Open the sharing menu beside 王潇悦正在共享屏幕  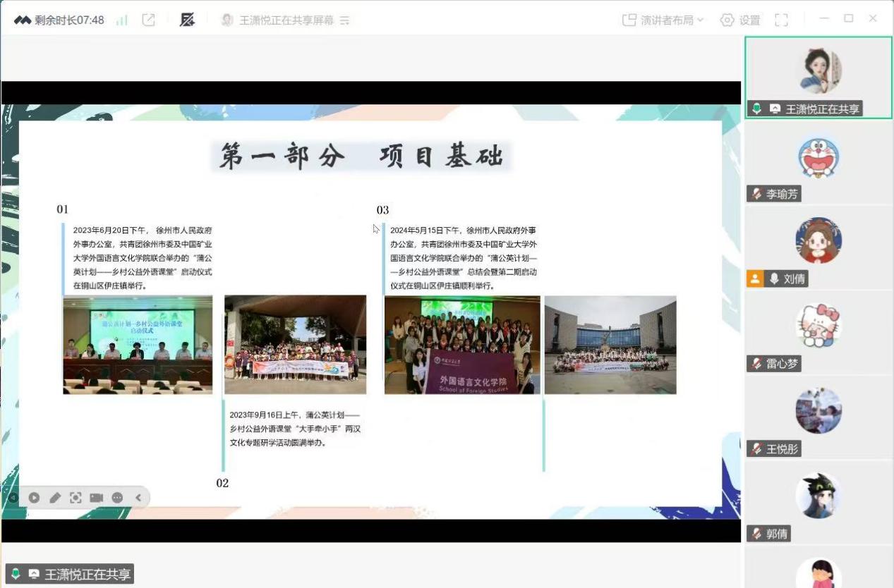344,21
